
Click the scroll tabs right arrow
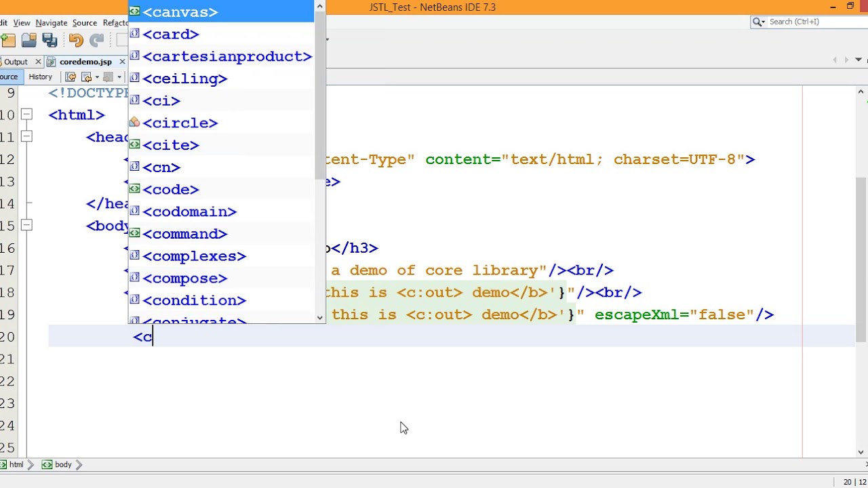tap(846, 60)
